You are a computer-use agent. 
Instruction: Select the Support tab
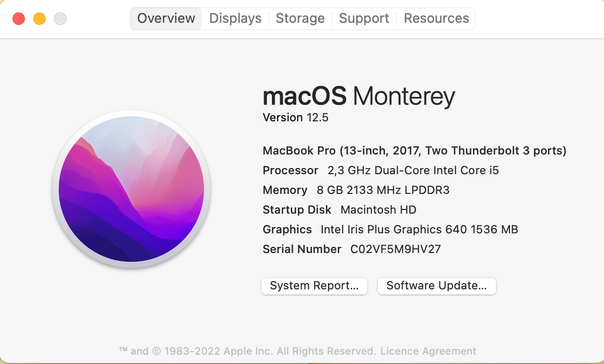pos(363,18)
